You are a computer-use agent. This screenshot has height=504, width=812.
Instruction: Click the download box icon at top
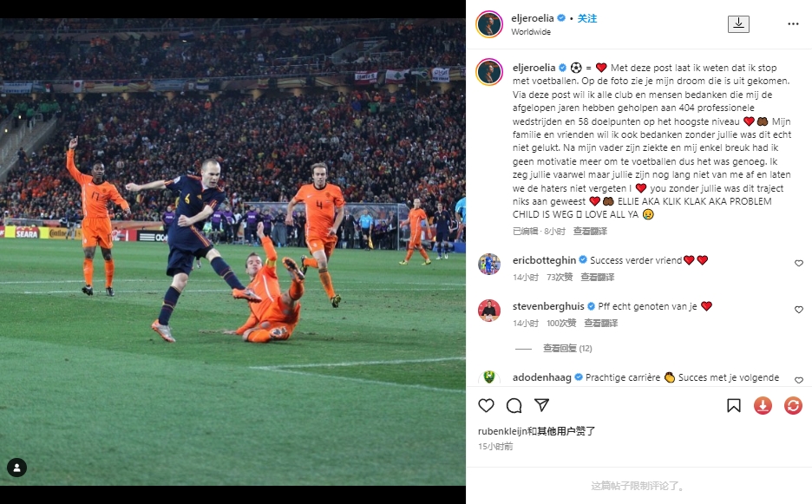[x=738, y=23]
